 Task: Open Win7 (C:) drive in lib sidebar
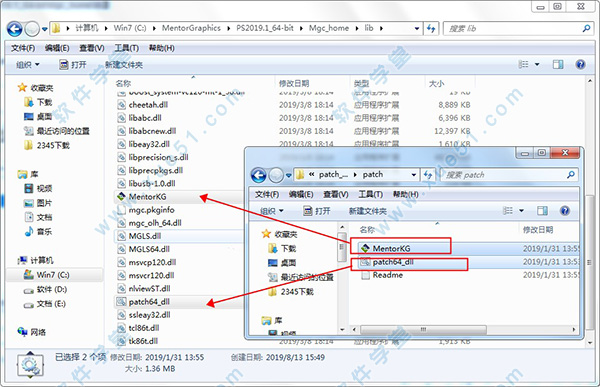coord(53,275)
